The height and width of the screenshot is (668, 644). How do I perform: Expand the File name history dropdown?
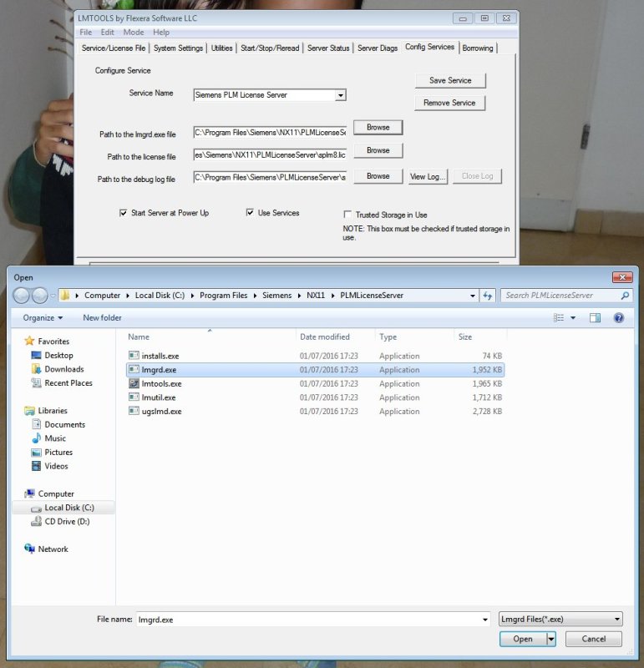click(485, 620)
